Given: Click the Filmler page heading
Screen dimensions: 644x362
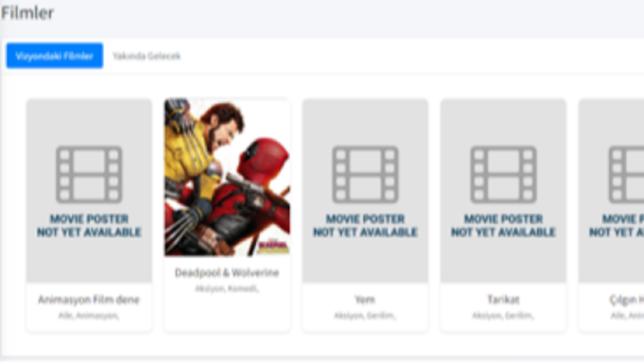Looking at the screenshot, I should (x=28, y=13).
